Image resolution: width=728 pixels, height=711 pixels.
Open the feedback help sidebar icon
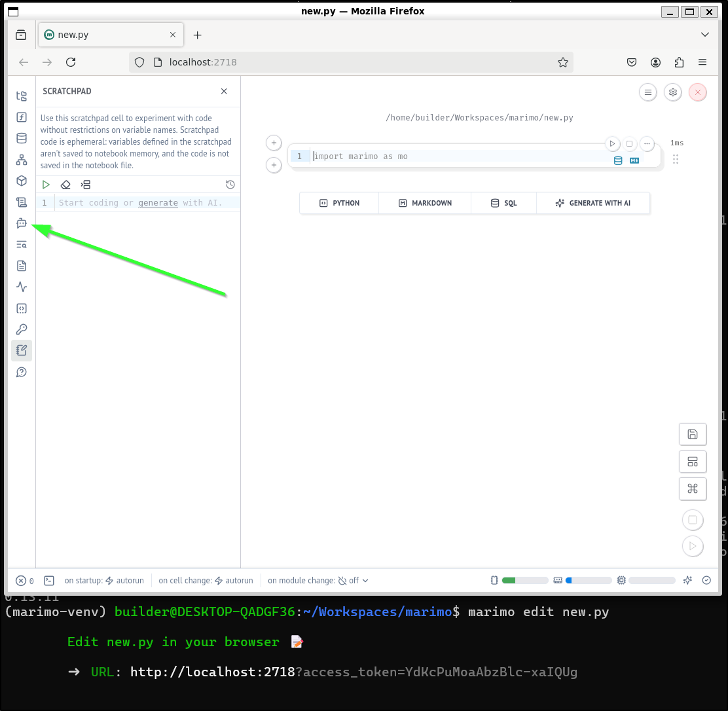22,372
